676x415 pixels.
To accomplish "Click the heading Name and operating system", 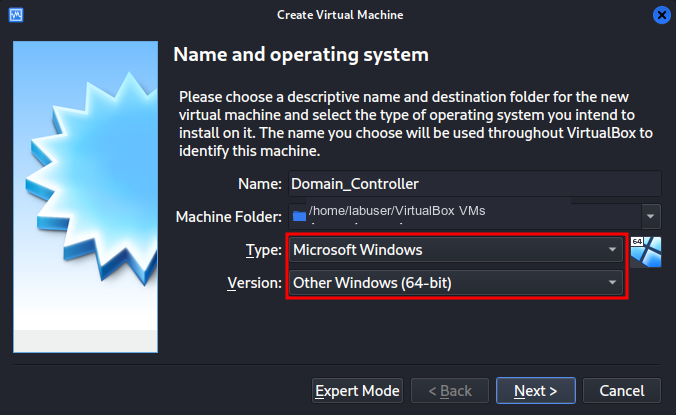I will click(301, 55).
